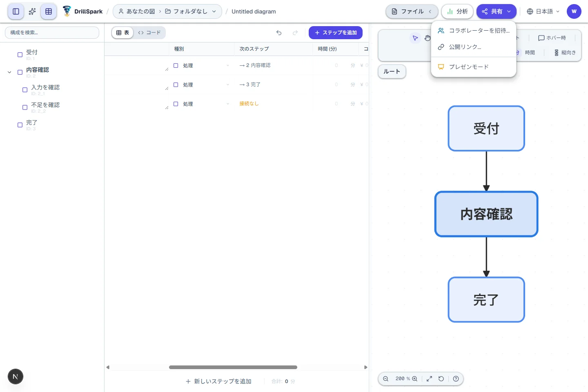Open the canvas help question-mark icon
The height and width of the screenshot is (392, 588).
[x=456, y=379]
